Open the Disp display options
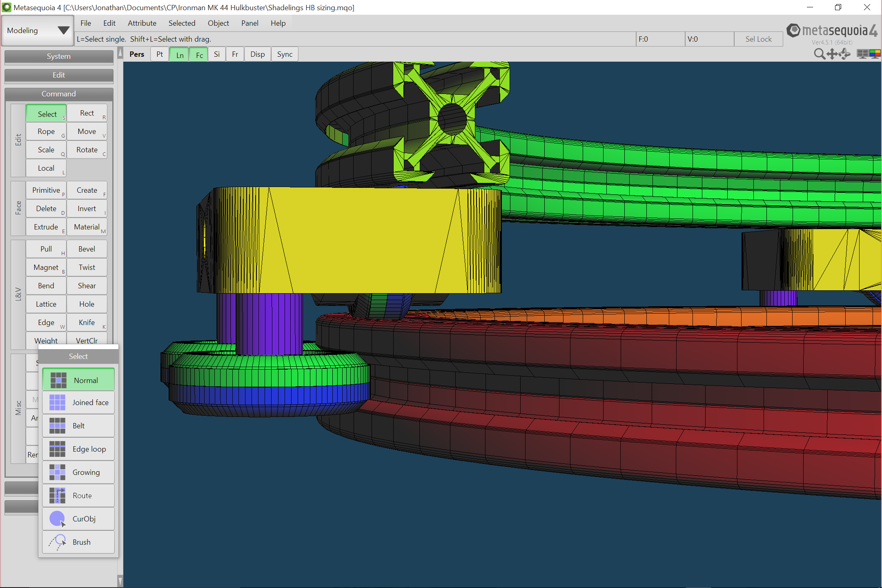The image size is (882, 588). pos(258,54)
